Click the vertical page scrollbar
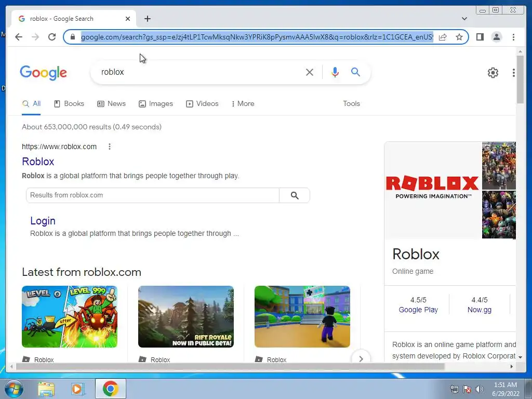The height and width of the screenshot is (399, 532). coord(520,79)
